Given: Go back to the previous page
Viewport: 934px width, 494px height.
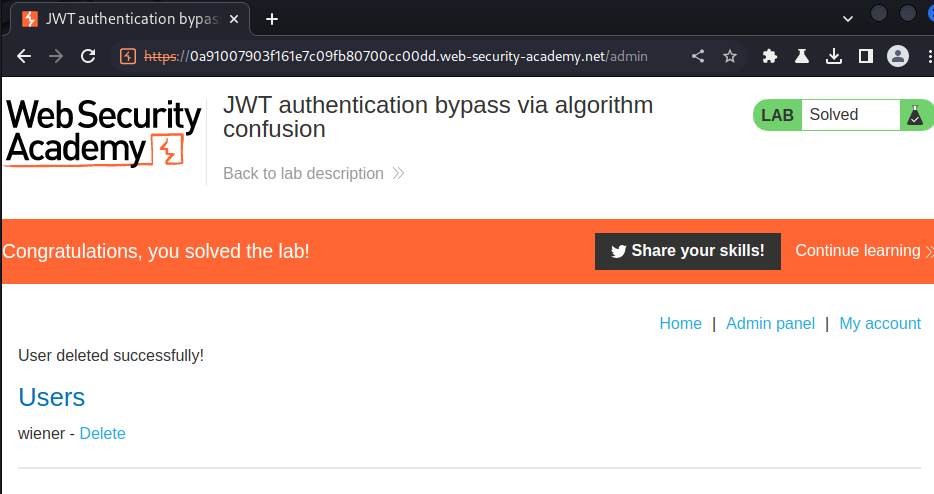Looking at the screenshot, I should click(x=24, y=56).
